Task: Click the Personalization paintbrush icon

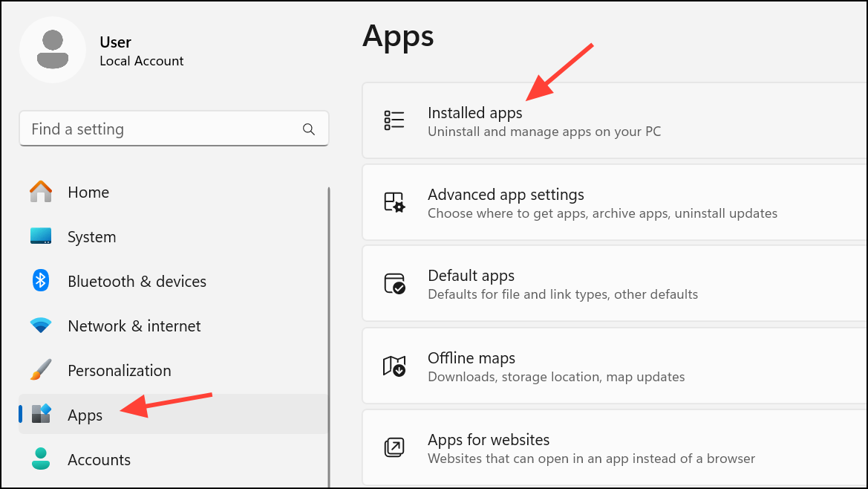Action: click(x=40, y=370)
